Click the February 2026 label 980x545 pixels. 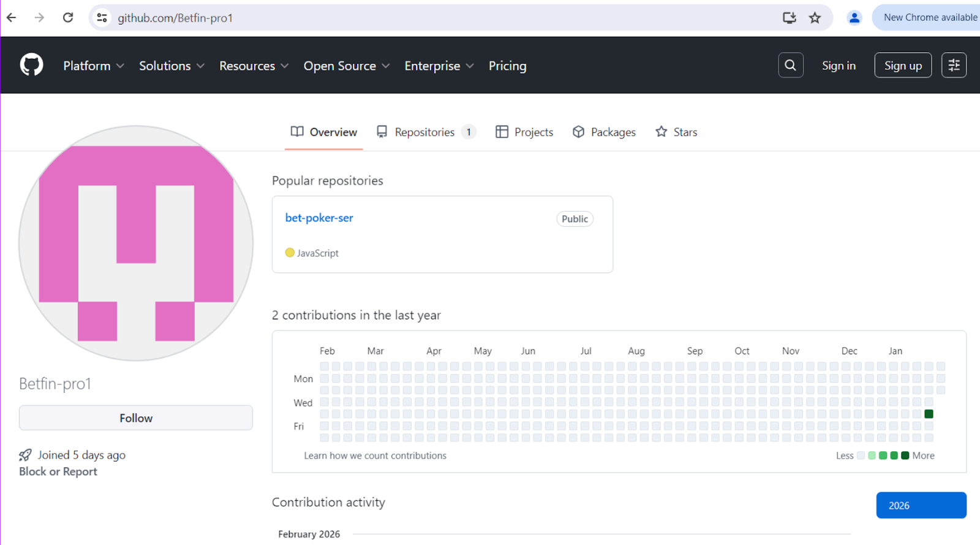point(309,534)
